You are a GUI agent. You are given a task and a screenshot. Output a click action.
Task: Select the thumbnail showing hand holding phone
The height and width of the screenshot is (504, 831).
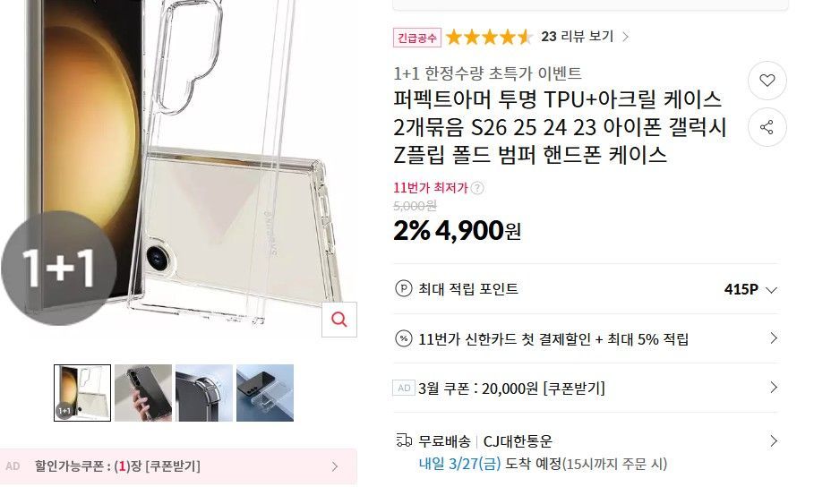143,393
